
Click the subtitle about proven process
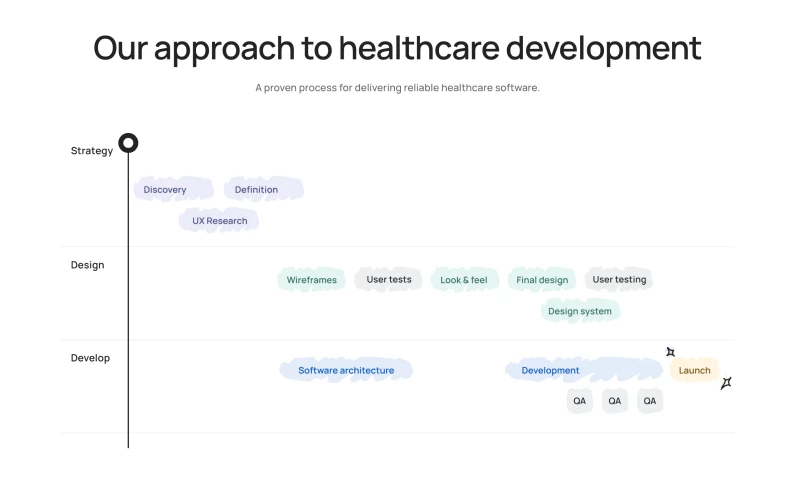(x=397, y=88)
